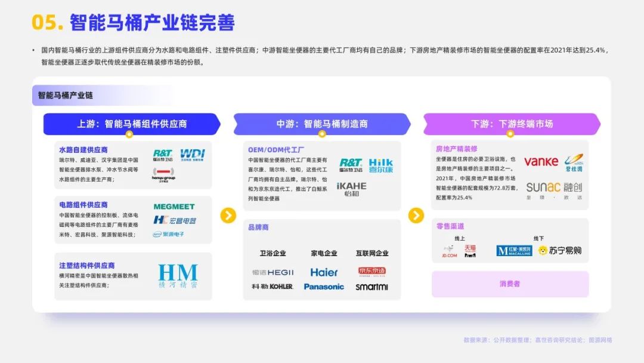Viewport: 644px width, 363px height.
Task: Select the 下游：下游终端市场 banner
Action: [x=512, y=124]
